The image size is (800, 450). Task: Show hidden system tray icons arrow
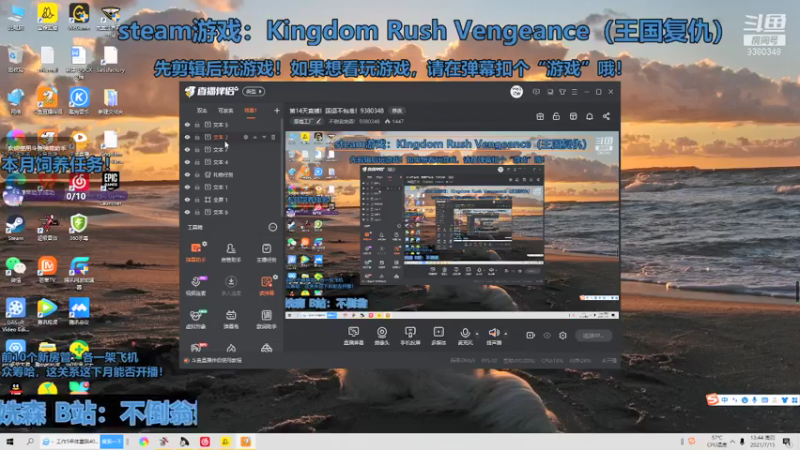732,441
